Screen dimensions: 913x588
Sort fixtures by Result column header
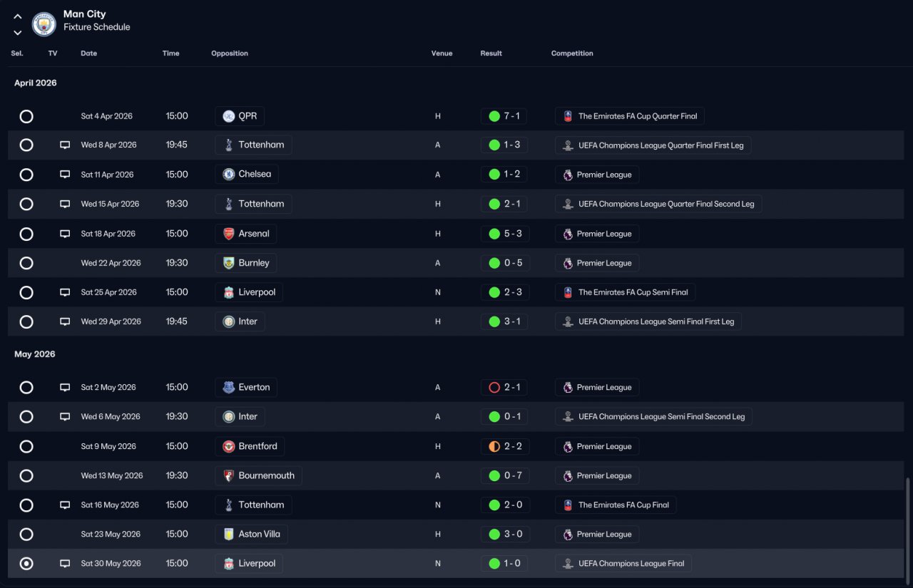(491, 53)
